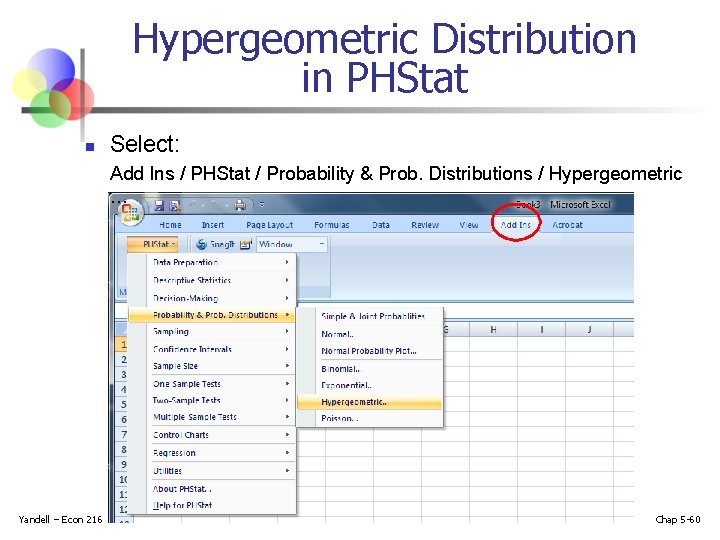The image size is (720, 540).
Task: Click the SnagIt globe icon
Action: 201,244
